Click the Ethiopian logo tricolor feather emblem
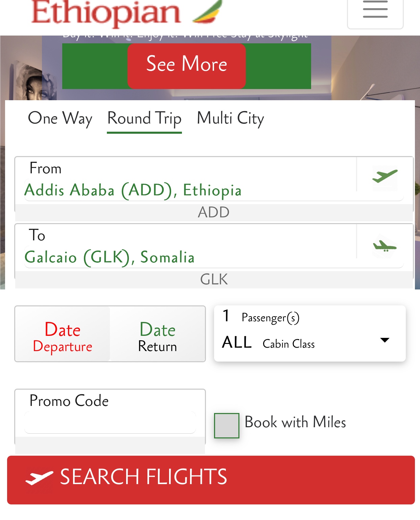The height and width of the screenshot is (520, 420). (x=208, y=12)
